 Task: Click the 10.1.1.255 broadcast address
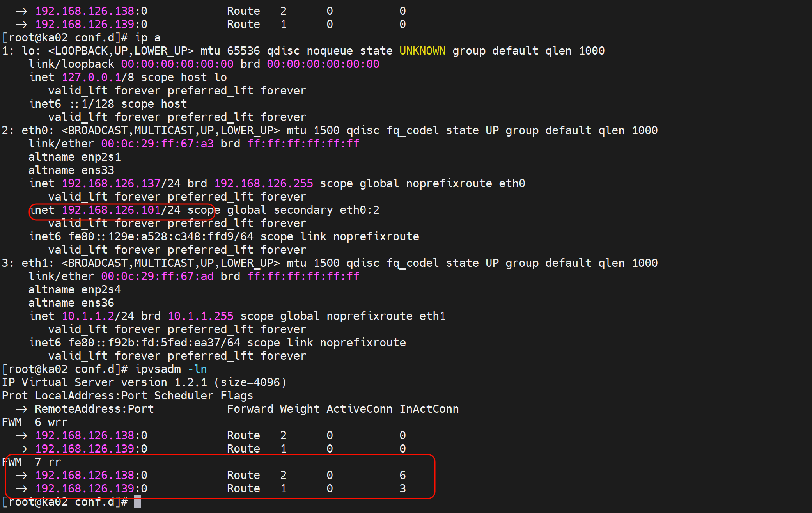click(x=200, y=316)
